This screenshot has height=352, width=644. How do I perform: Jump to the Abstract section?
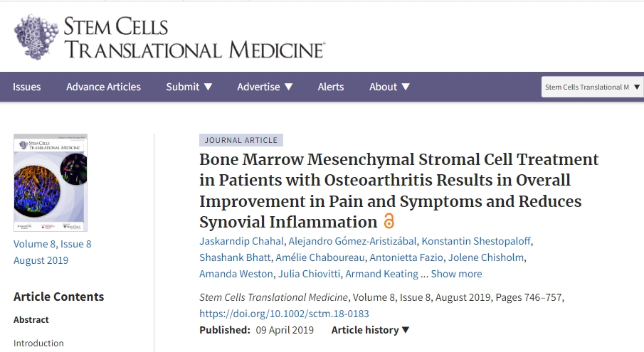point(31,320)
